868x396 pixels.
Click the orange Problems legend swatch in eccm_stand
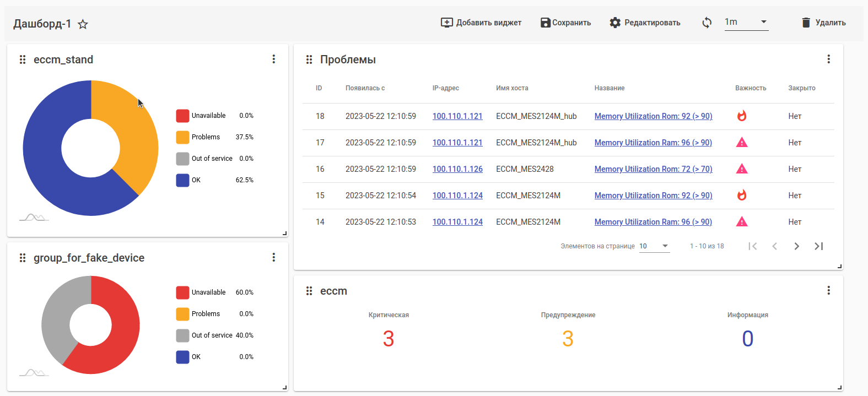[x=182, y=137]
